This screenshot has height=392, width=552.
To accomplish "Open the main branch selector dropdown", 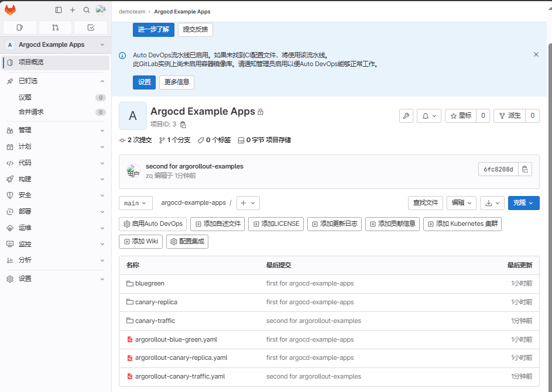I will [x=136, y=203].
